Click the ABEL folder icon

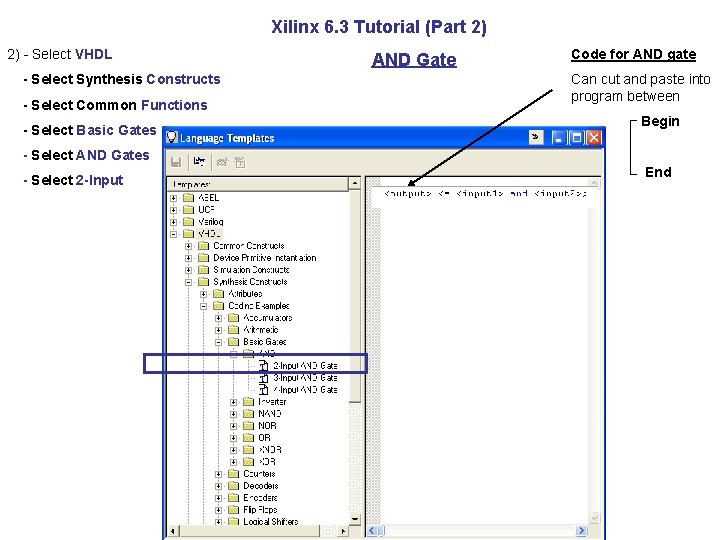coord(188,198)
